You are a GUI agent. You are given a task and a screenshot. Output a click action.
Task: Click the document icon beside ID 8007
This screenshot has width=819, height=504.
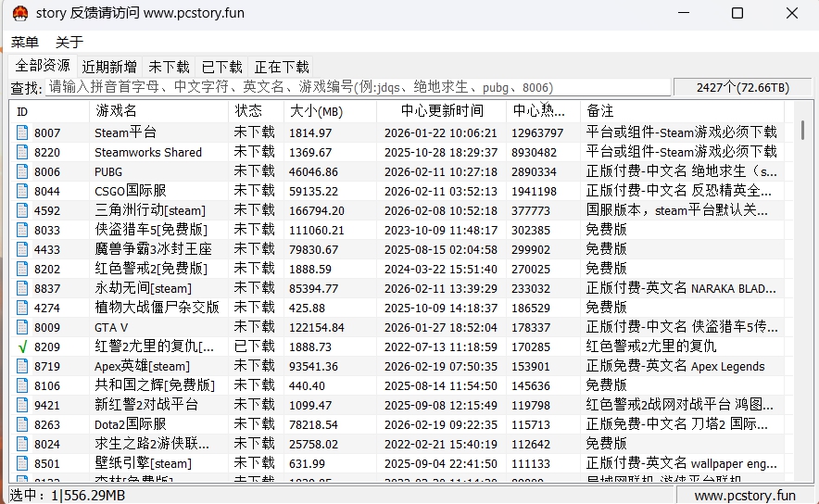[22, 132]
